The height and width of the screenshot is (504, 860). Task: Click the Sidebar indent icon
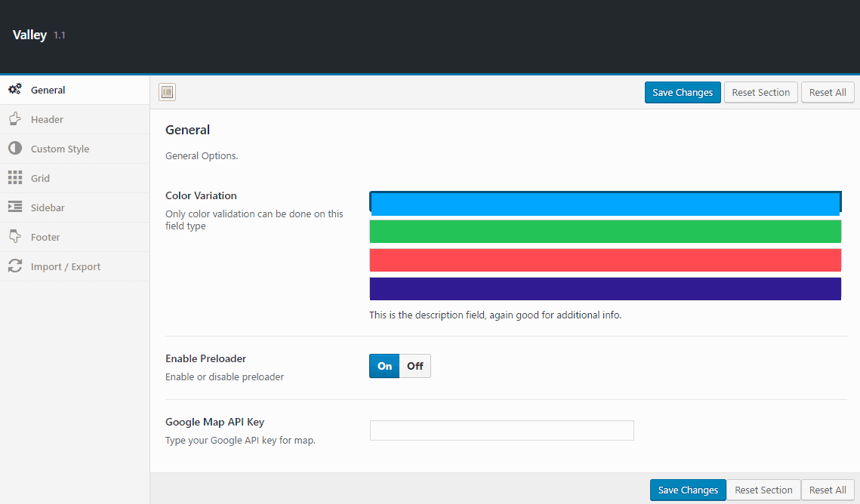click(x=15, y=207)
